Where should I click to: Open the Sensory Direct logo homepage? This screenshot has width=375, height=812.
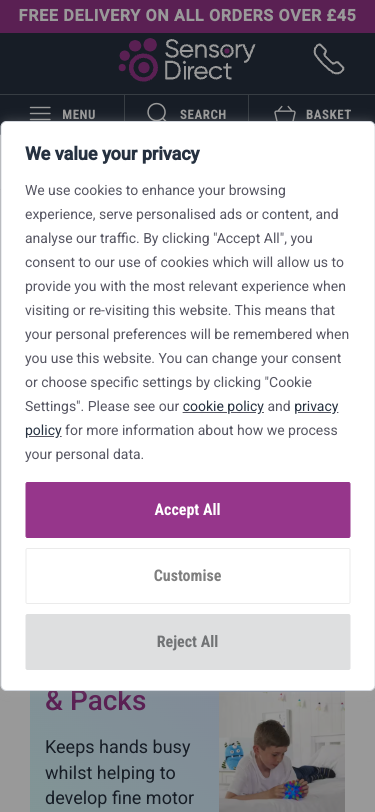point(187,60)
